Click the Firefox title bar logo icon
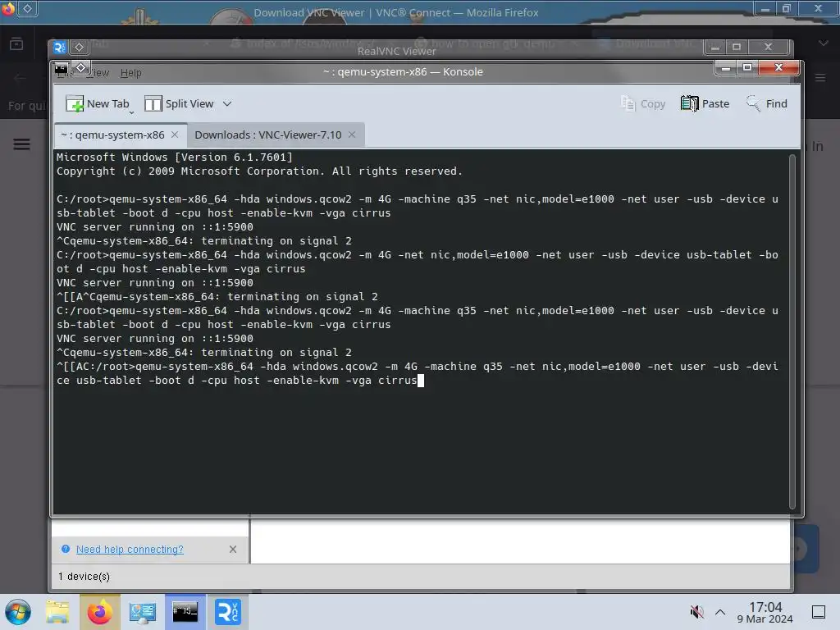Image resolution: width=840 pixels, height=630 pixels. click(8, 8)
